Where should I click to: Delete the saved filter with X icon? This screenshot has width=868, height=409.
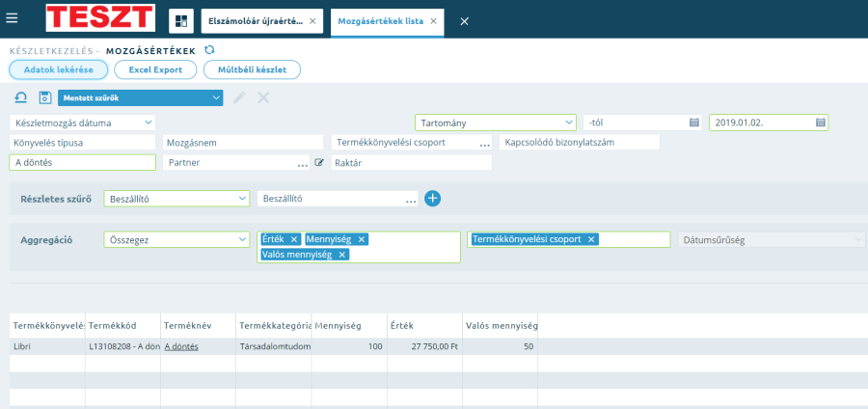point(263,98)
